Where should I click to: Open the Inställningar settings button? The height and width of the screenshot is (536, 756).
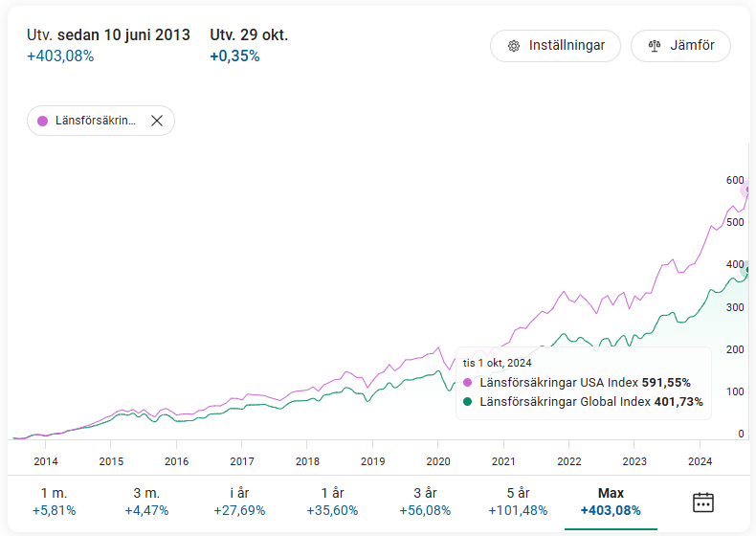click(555, 46)
